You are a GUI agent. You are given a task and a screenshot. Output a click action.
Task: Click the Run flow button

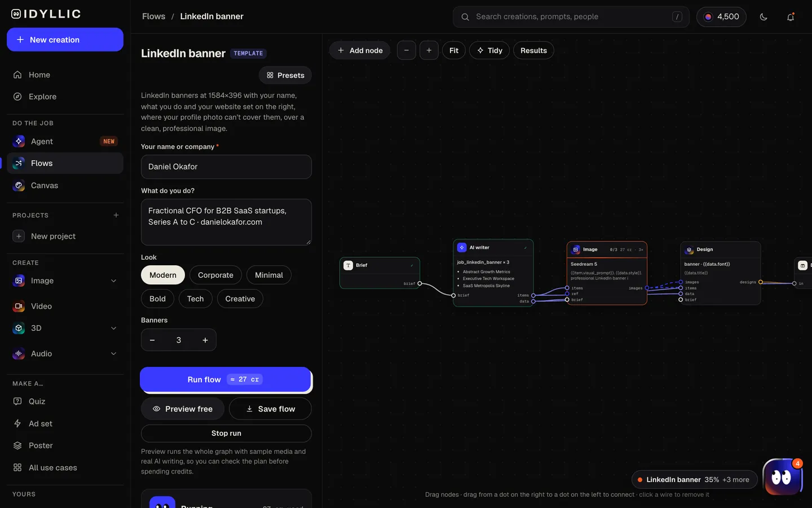(x=226, y=379)
